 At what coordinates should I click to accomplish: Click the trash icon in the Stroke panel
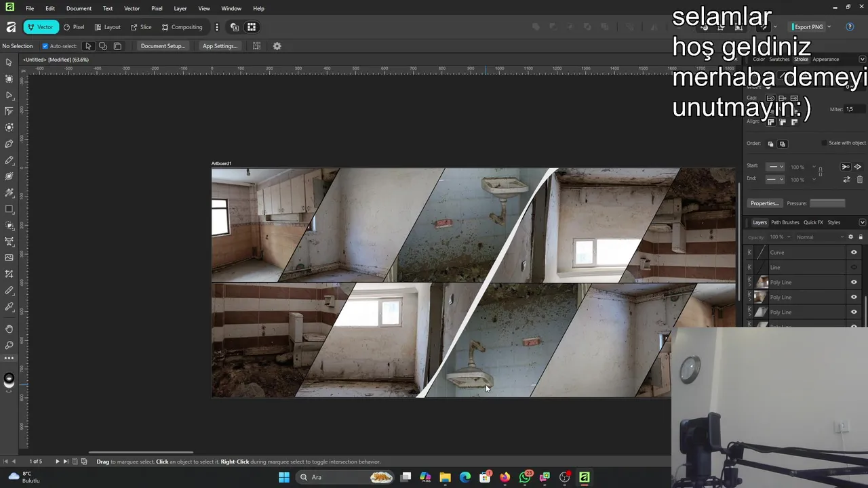[x=860, y=180]
